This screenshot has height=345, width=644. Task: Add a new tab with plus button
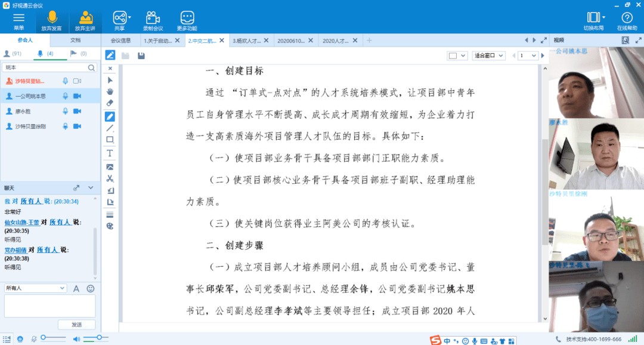point(369,41)
